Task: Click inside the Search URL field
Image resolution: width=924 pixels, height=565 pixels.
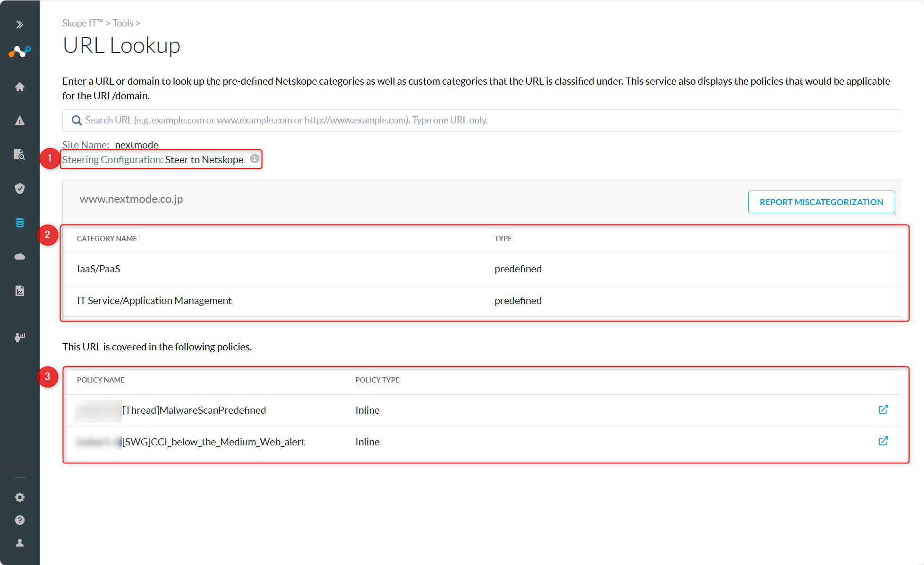Action: click(x=378, y=120)
